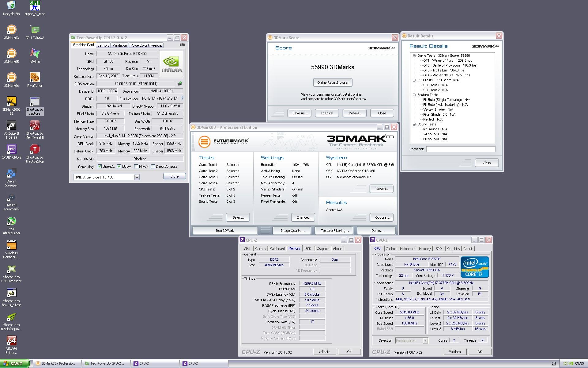
Task: Switch to TechPowerUp GPU-Z taskbar item
Action: click(x=106, y=363)
